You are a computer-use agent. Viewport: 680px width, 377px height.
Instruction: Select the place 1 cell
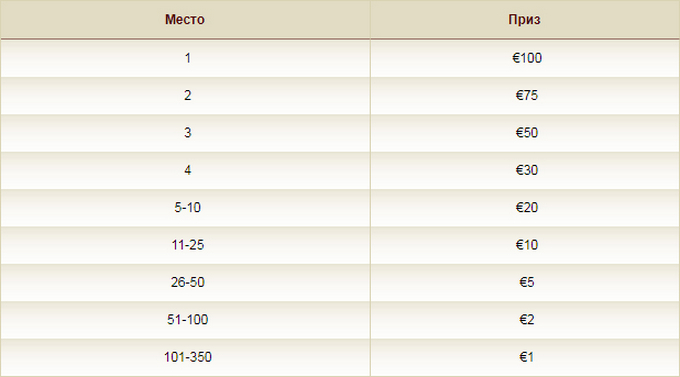187,58
